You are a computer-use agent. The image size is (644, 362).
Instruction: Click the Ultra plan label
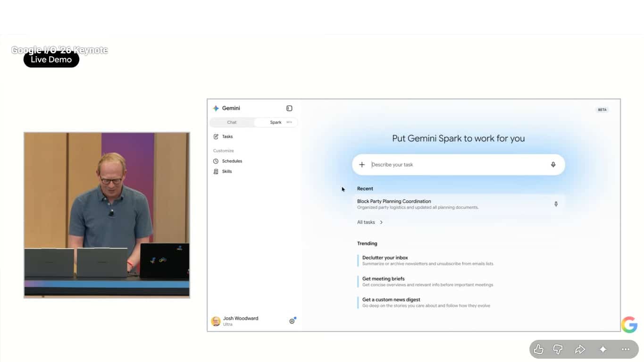click(228, 324)
